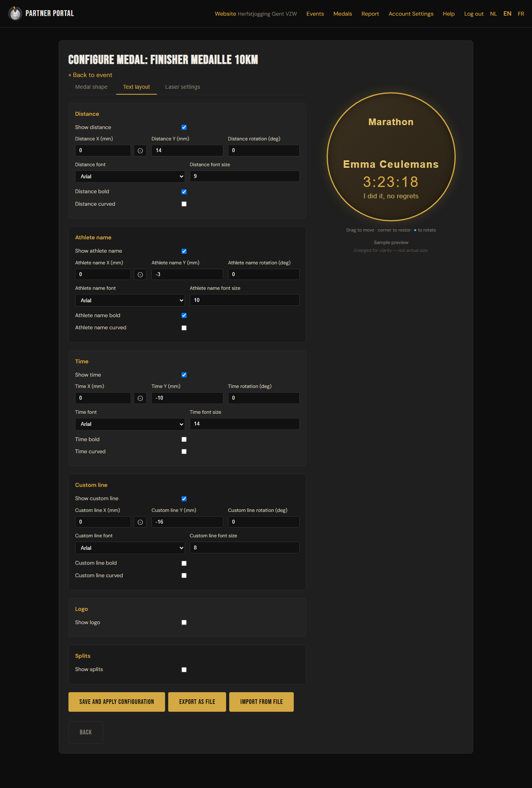The image size is (532, 788).
Task: Open the Help page
Action: pos(449,14)
